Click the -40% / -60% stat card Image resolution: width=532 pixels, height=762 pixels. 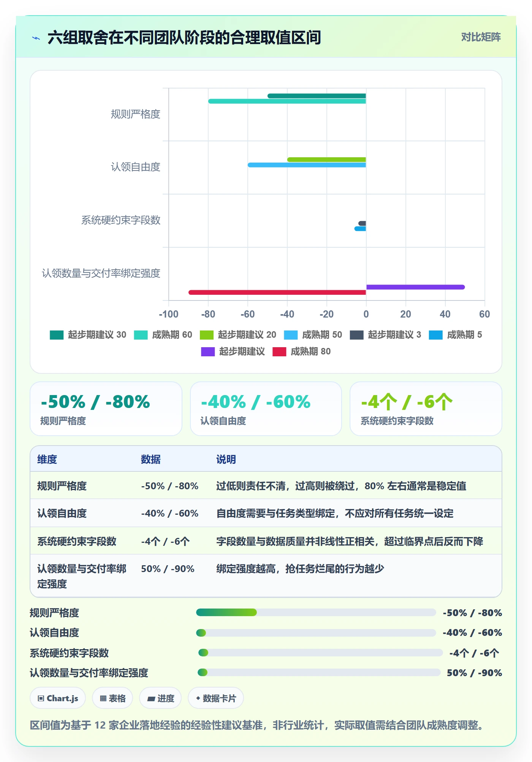pos(266,409)
